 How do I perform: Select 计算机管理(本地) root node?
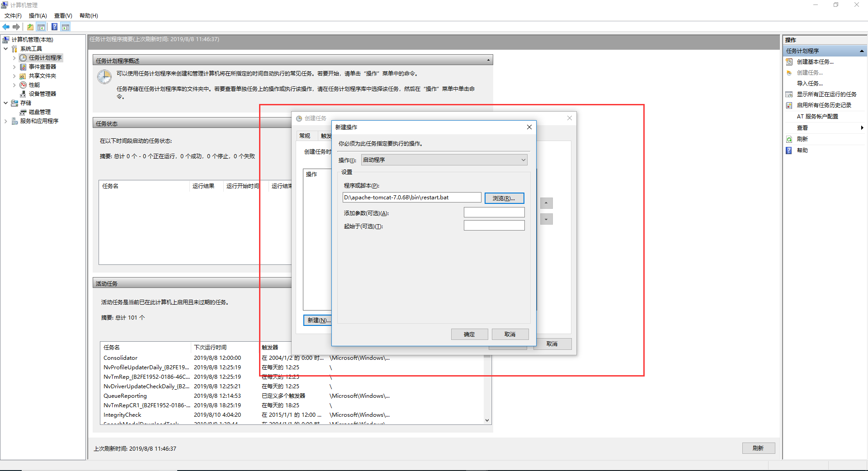pyautogui.click(x=33, y=40)
